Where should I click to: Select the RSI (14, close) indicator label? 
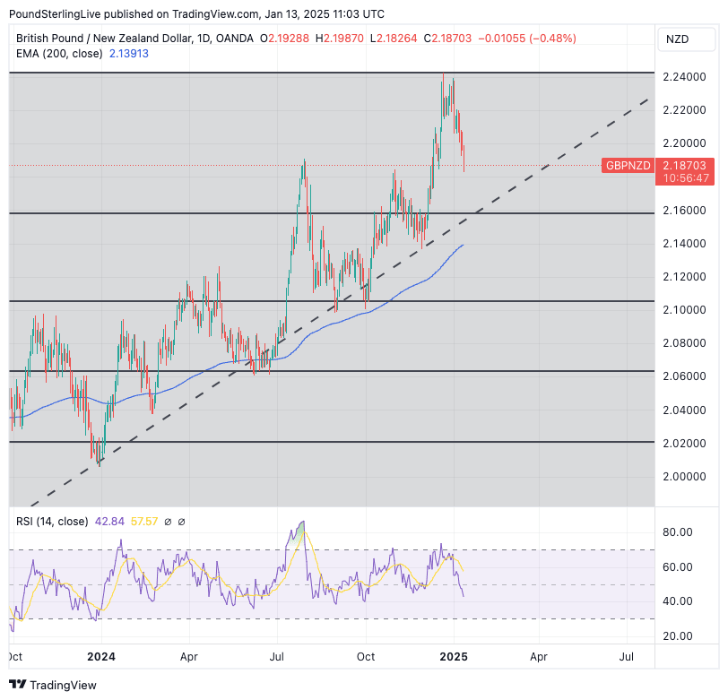point(52,521)
